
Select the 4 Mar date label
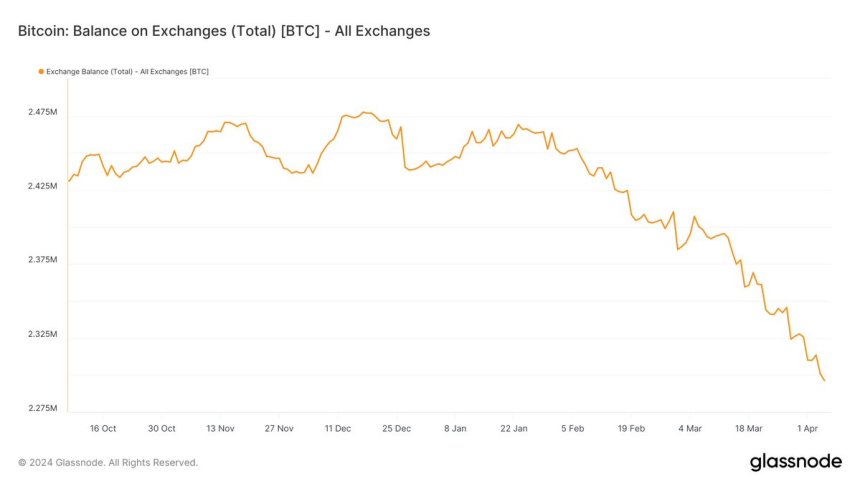[x=689, y=428]
